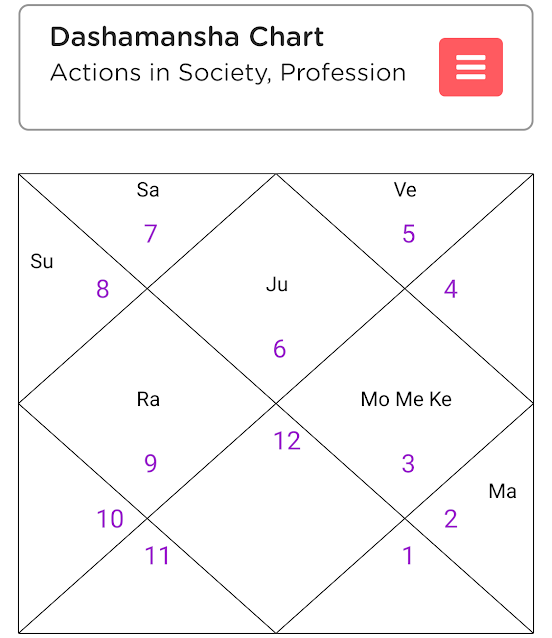Screen dimensions: 552x638
Task: Select house number 3 in the chart
Action: [x=408, y=463]
